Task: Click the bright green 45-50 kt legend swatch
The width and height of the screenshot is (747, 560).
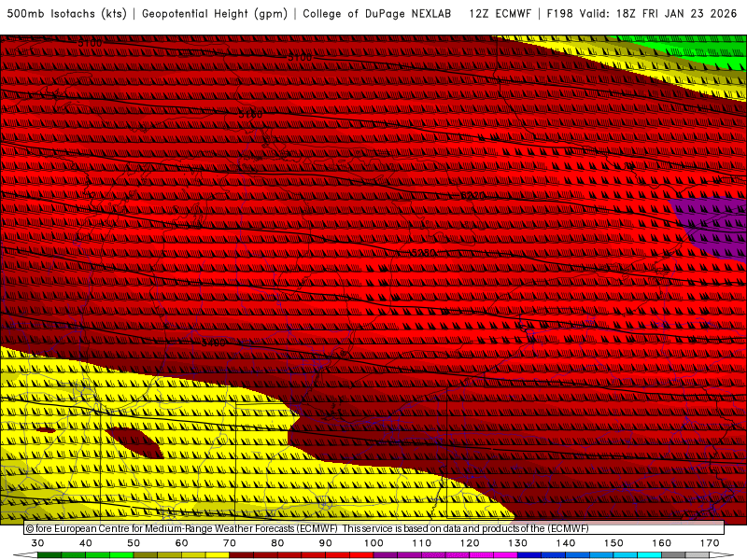Action: pos(122,555)
